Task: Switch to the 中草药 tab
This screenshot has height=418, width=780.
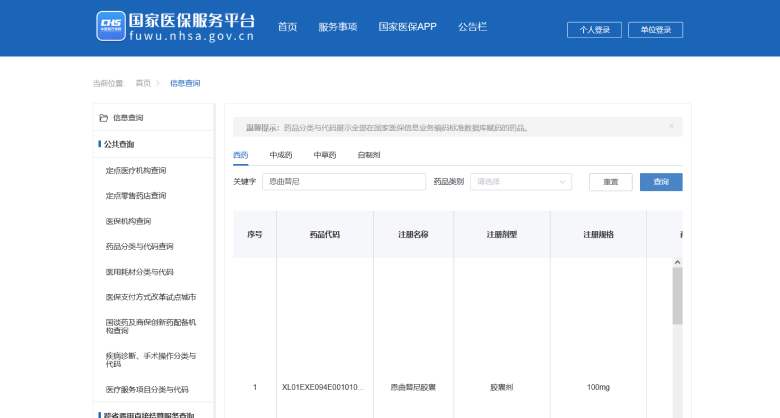Action: [324, 155]
